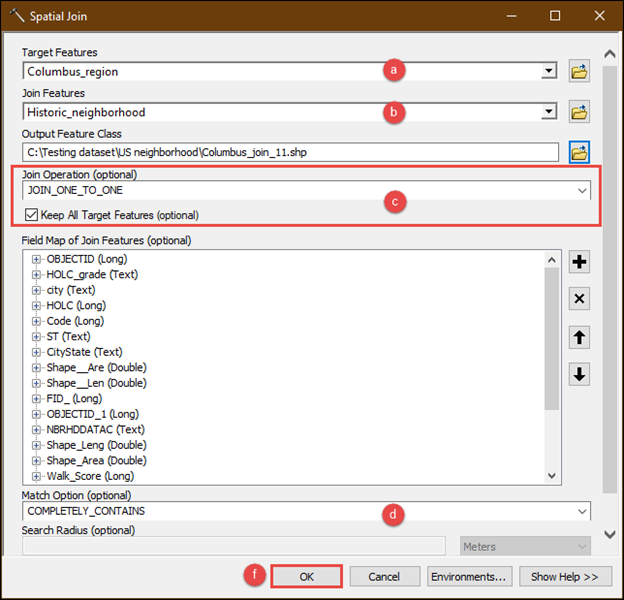Expand the Walk_Score (Long) field node
The height and width of the screenshot is (600, 624).
coord(36,476)
